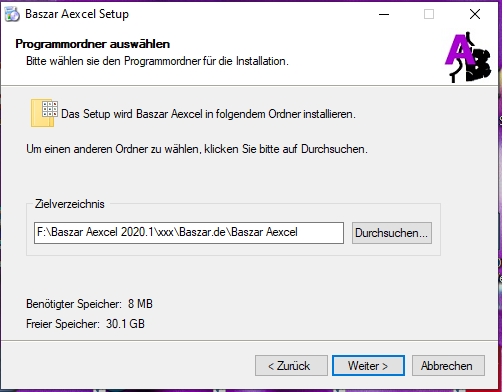Close the setup dialog with the X
The image size is (502, 392).
pos(475,14)
